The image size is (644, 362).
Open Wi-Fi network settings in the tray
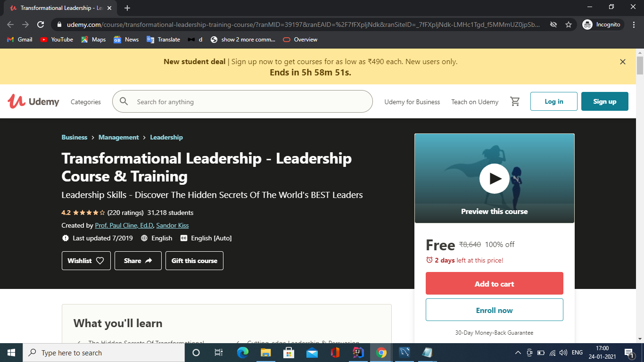[x=553, y=353]
